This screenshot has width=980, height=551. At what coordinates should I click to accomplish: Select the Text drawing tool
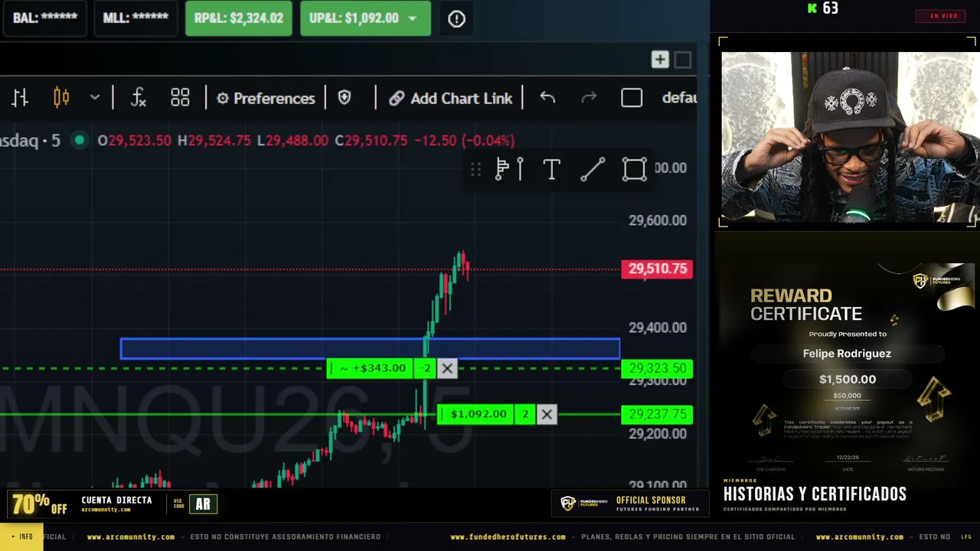[x=551, y=169]
